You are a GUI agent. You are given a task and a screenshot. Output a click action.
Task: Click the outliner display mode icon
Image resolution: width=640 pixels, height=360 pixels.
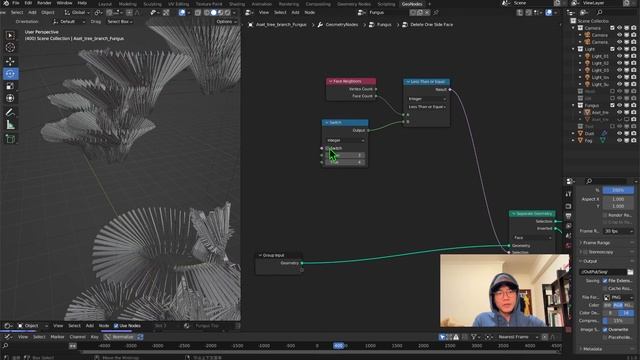(x=571, y=13)
